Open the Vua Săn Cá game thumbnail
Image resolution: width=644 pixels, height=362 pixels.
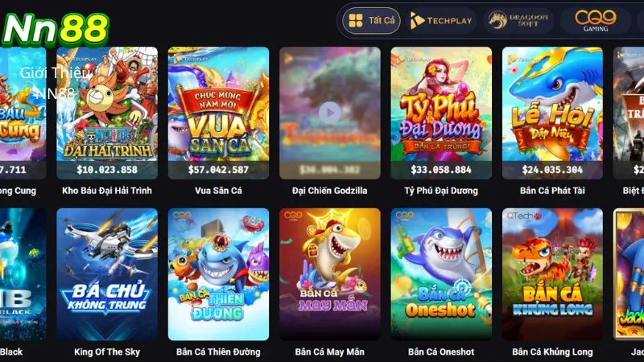tap(218, 113)
